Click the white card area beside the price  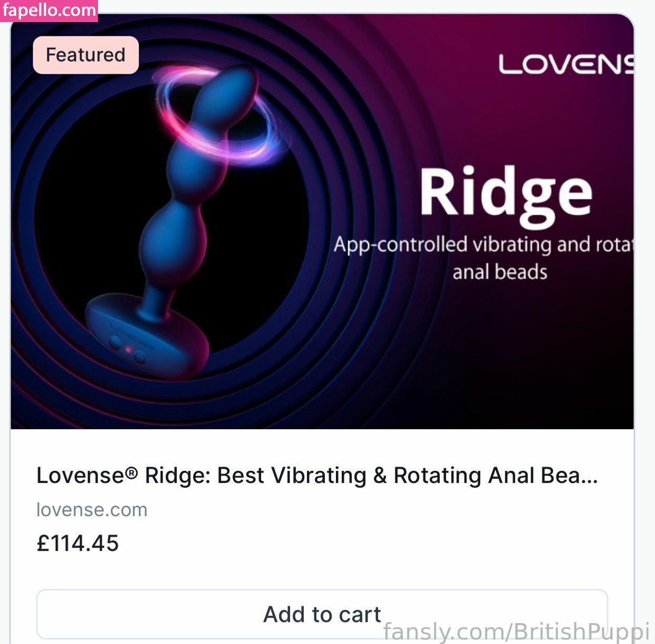click(369, 543)
